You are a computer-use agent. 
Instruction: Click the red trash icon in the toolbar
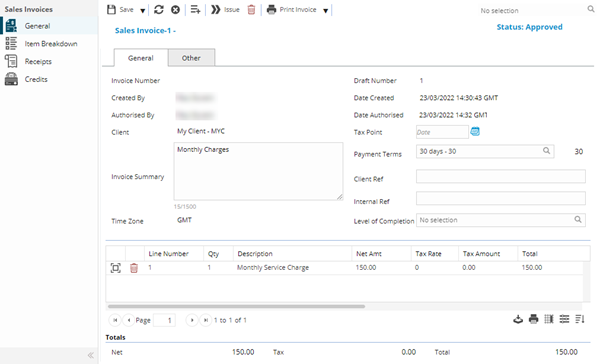(251, 10)
